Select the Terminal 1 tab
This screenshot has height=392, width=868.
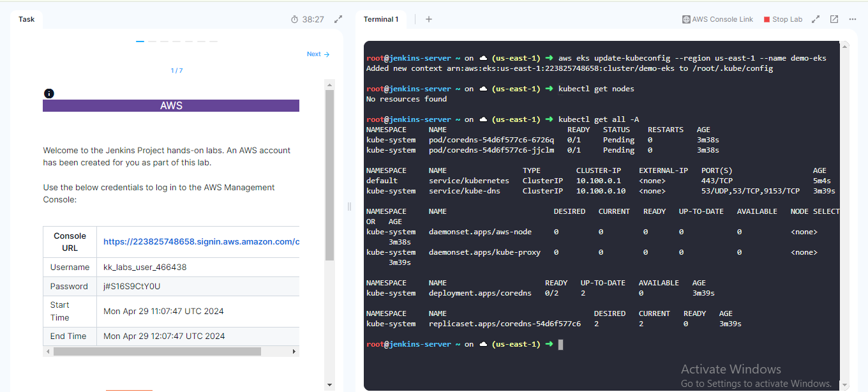point(381,19)
